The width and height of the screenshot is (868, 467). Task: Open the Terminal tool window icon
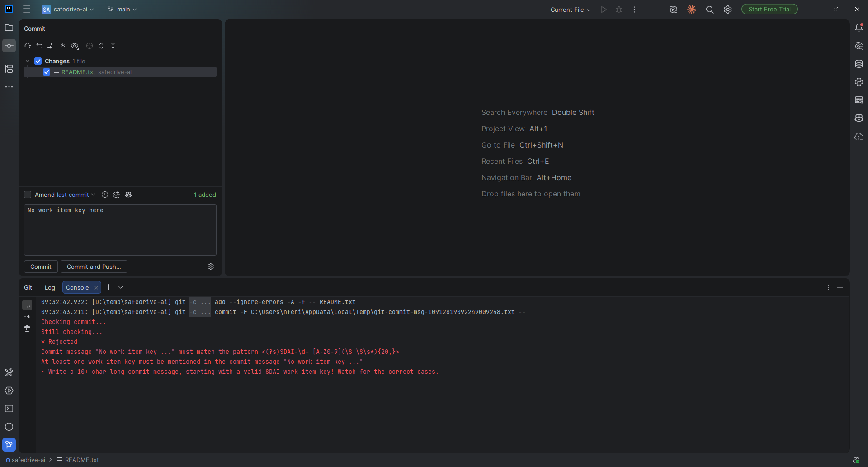[x=9, y=409]
